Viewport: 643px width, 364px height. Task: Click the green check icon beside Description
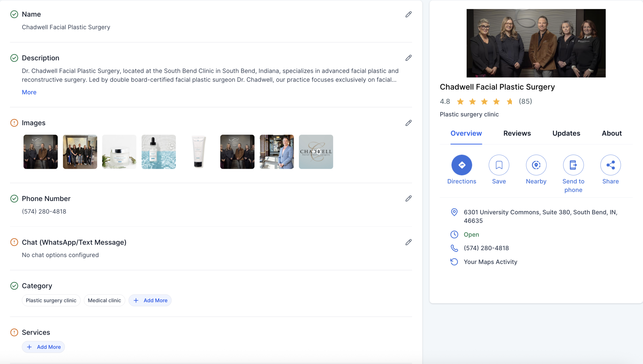(14, 58)
